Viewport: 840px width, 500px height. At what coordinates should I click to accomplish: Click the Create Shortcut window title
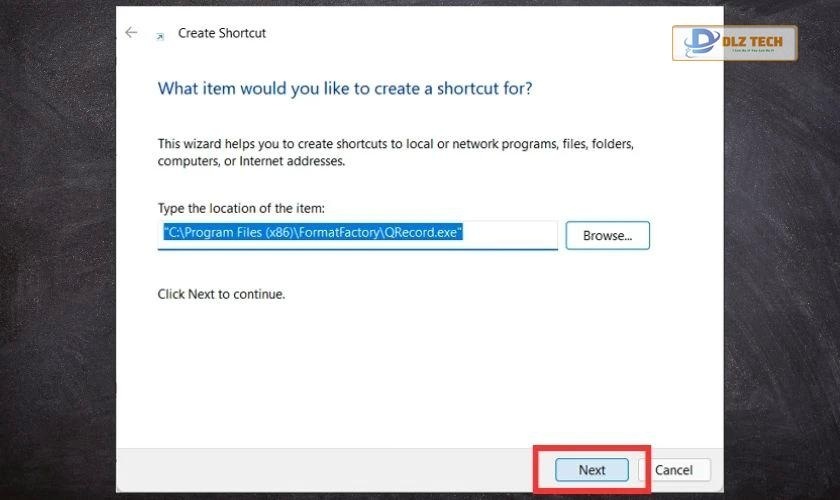pos(222,33)
